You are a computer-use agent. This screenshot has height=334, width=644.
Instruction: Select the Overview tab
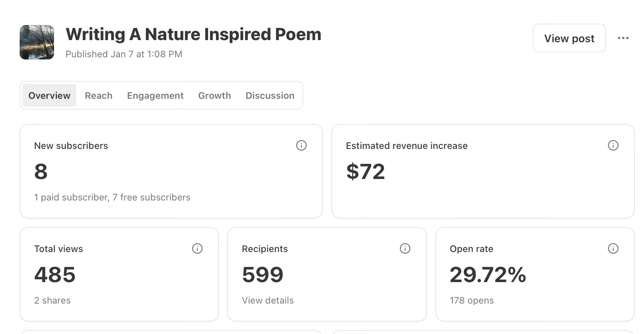(x=49, y=96)
